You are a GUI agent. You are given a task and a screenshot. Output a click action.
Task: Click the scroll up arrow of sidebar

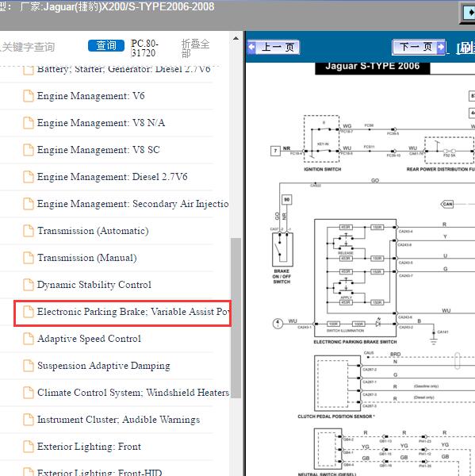pyautogui.click(x=236, y=39)
